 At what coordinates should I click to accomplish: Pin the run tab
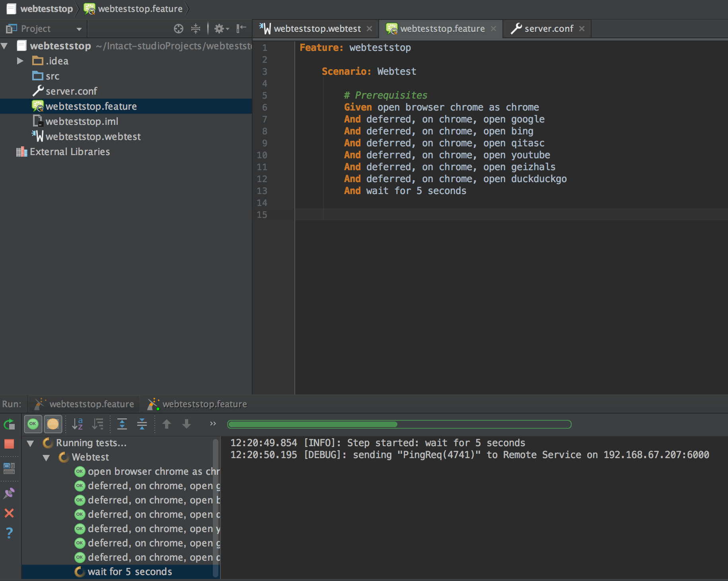(9, 494)
